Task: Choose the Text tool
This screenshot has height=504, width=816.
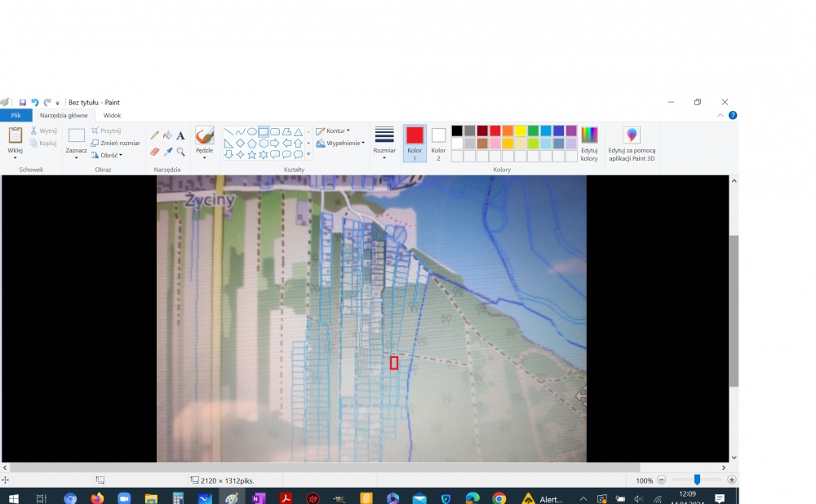Action: [x=180, y=135]
